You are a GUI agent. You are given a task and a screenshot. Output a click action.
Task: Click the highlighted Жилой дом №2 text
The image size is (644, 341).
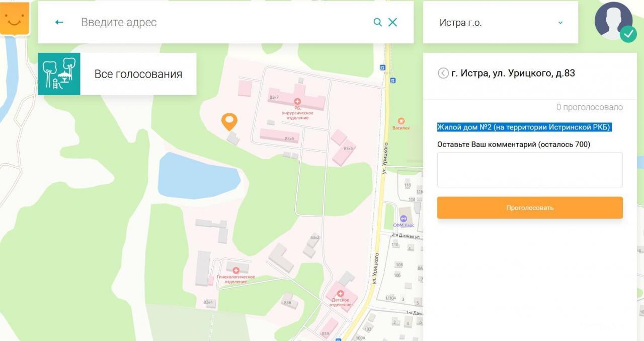click(x=524, y=127)
